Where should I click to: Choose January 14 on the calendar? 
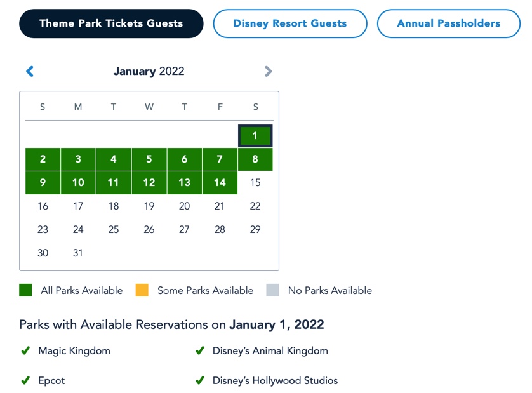point(220,183)
